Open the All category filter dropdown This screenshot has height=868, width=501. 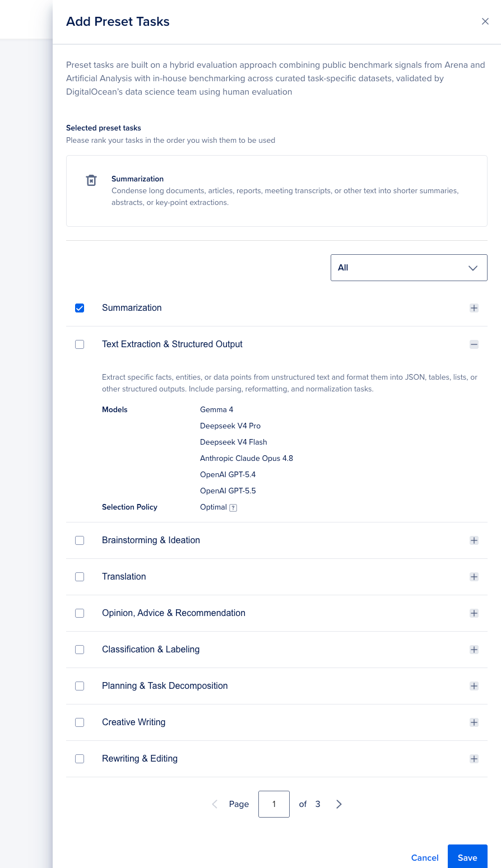coord(409,268)
